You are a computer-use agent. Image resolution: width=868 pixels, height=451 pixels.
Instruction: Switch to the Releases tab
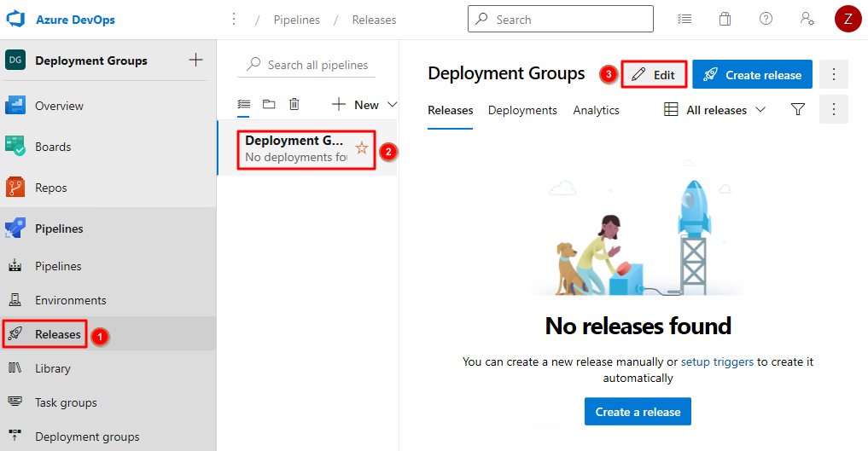(450, 111)
